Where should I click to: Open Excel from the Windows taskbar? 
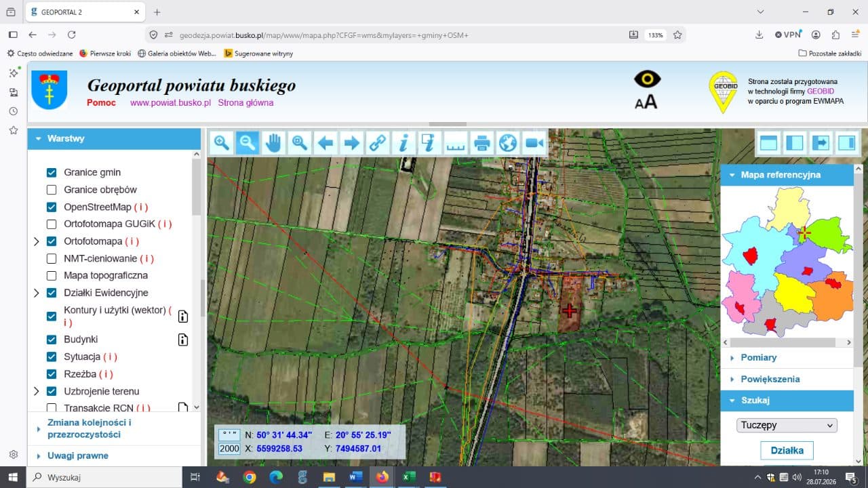(x=408, y=477)
